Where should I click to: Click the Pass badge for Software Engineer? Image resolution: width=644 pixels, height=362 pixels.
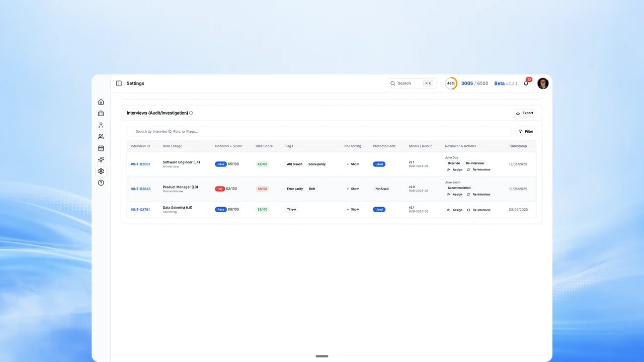coord(221,164)
